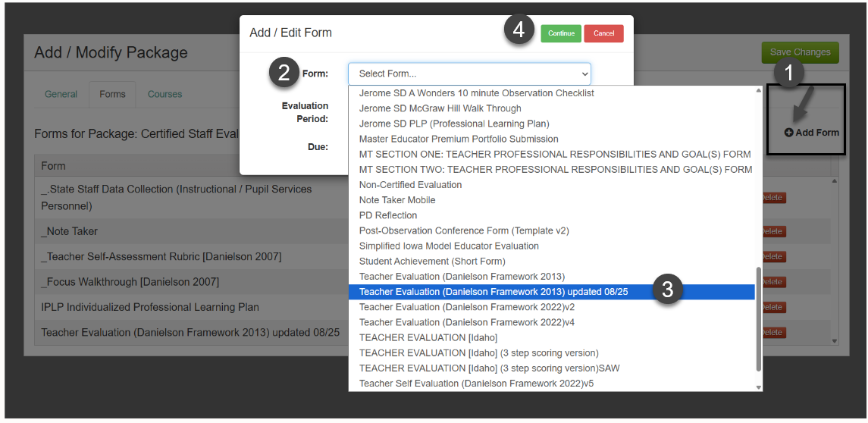Switch to the General tab
This screenshot has height=423, width=868.
pos(61,95)
